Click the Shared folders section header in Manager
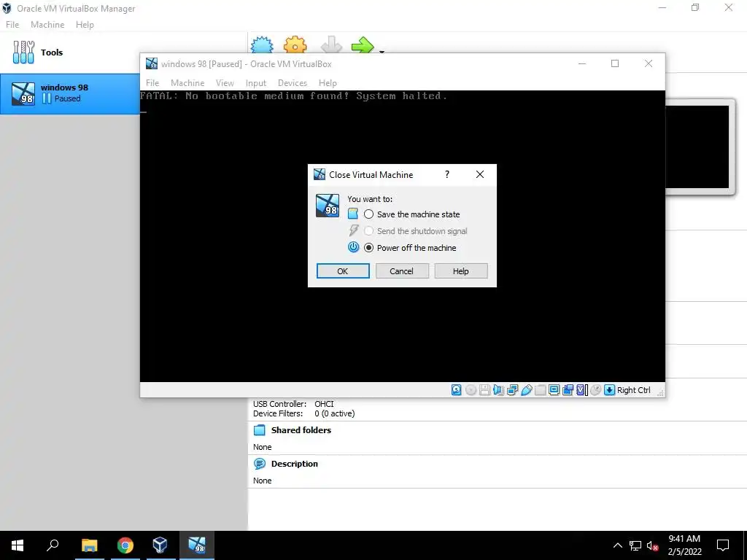This screenshot has width=747, height=560. (301, 430)
